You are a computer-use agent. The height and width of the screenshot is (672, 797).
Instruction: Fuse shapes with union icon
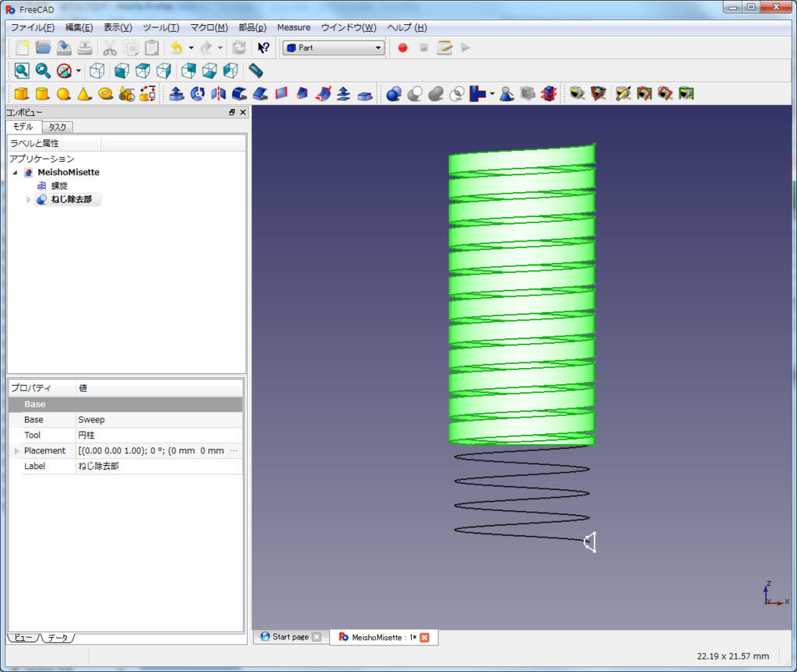tap(436, 93)
